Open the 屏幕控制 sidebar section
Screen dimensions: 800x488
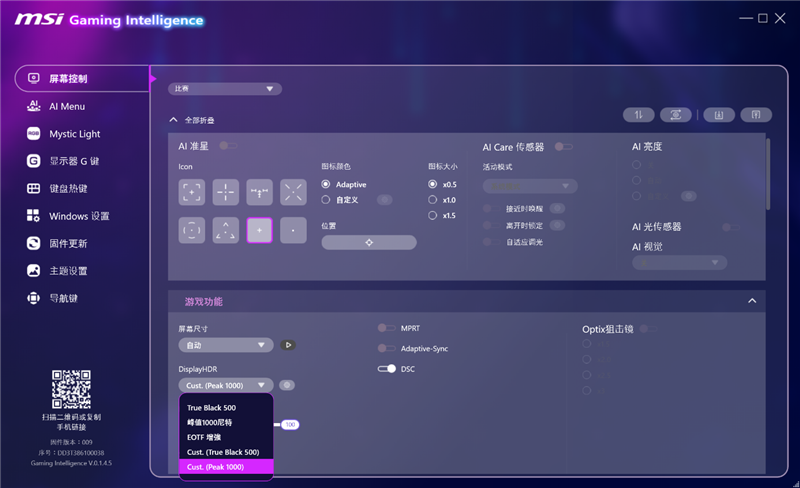[82, 79]
